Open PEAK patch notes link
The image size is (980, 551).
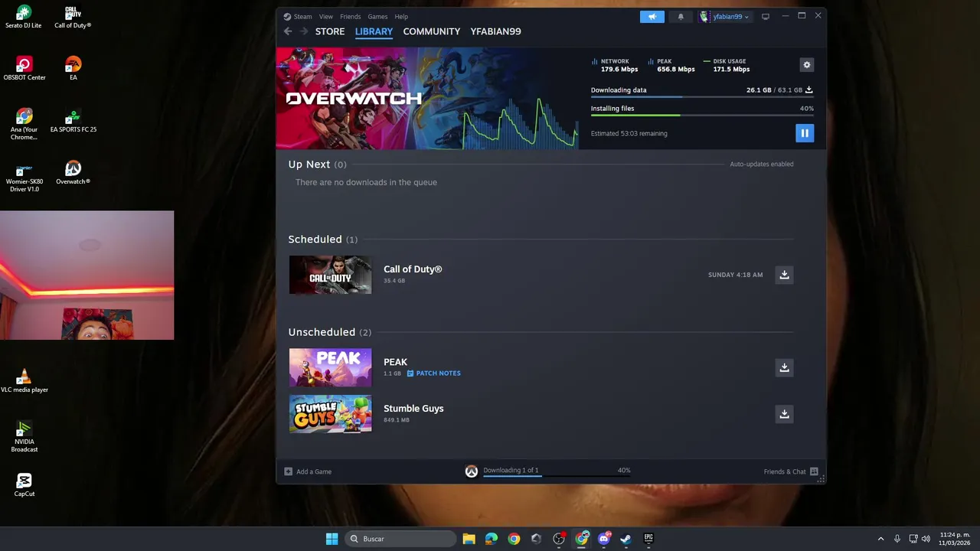(x=433, y=373)
